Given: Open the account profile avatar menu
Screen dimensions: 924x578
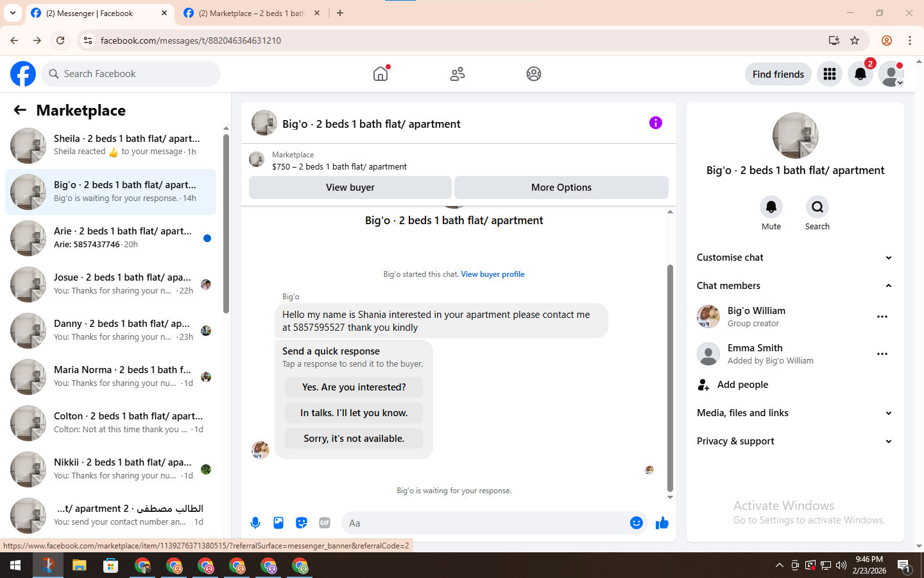Looking at the screenshot, I should pos(891,74).
